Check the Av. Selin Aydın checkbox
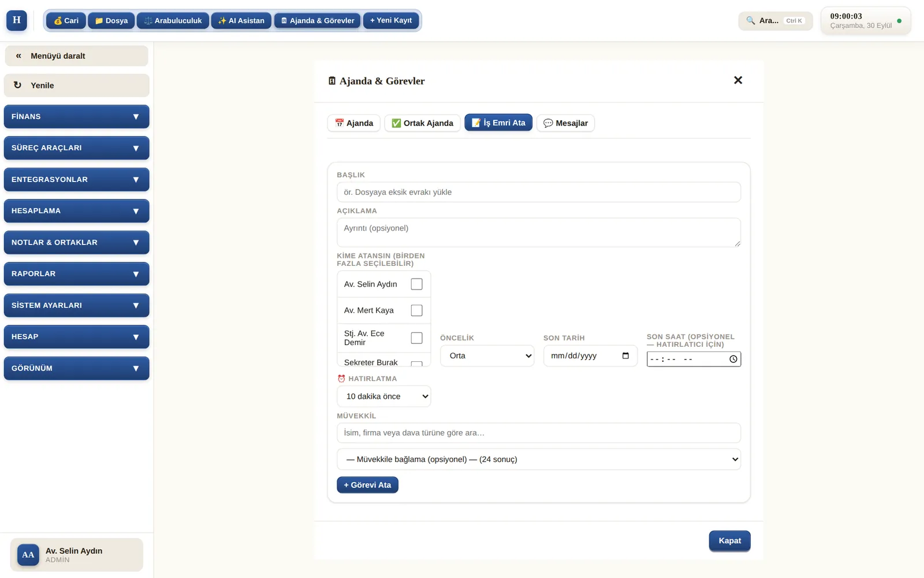This screenshot has width=924, height=578. (x=416, y=284)
